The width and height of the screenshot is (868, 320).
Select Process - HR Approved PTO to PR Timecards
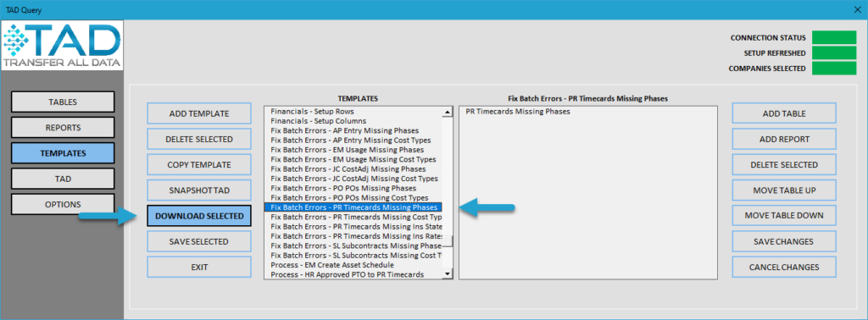coord(353,274)
